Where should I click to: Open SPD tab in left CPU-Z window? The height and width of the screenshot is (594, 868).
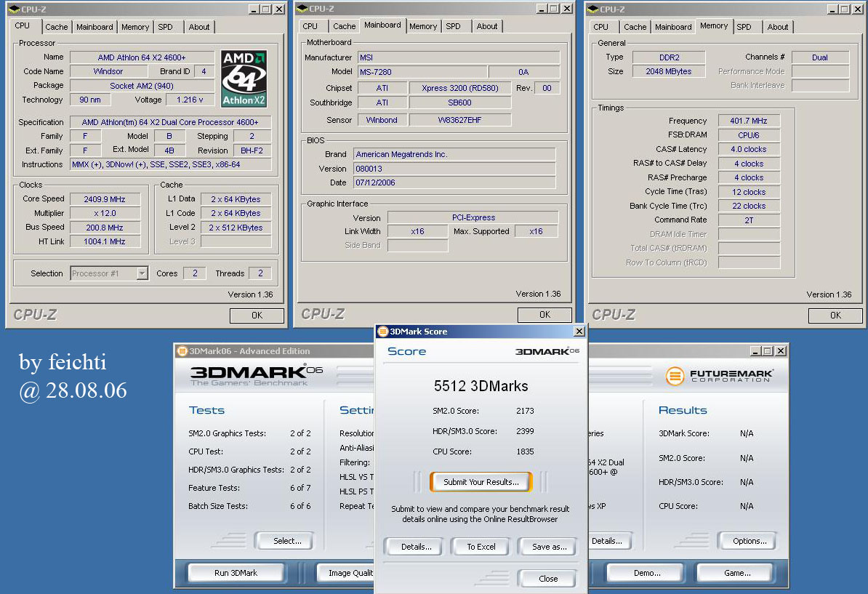(165, 27)
